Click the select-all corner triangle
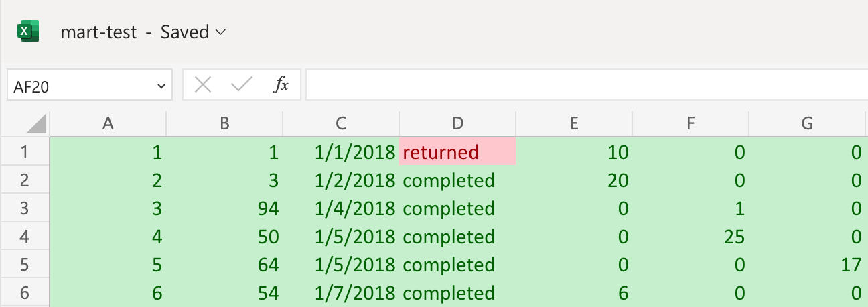Screen dimensions: 868x307 point(38,123)
